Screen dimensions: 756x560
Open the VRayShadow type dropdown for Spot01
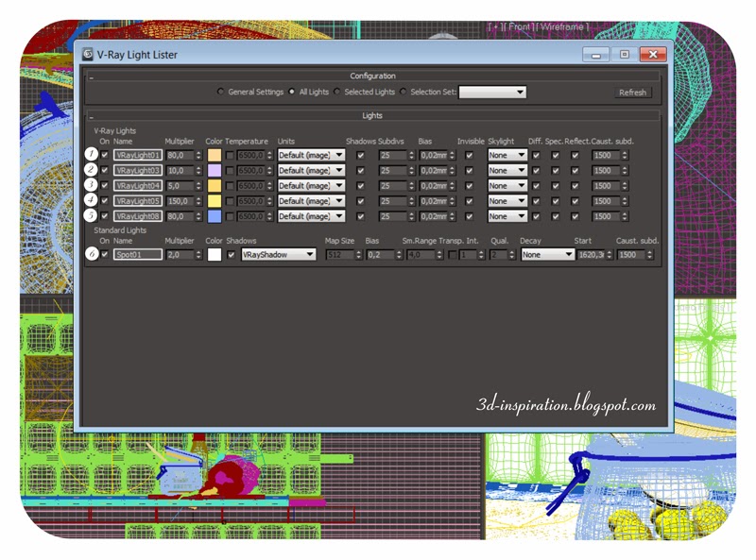click(x=279, y=254)
